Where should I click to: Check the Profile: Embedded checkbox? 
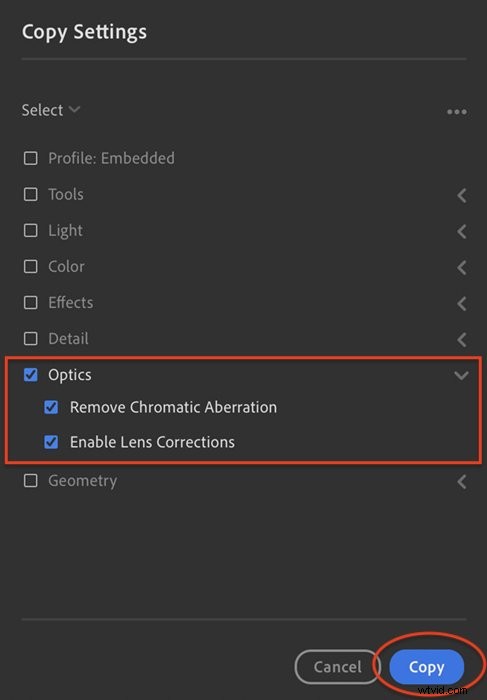(x=30, y=158)
